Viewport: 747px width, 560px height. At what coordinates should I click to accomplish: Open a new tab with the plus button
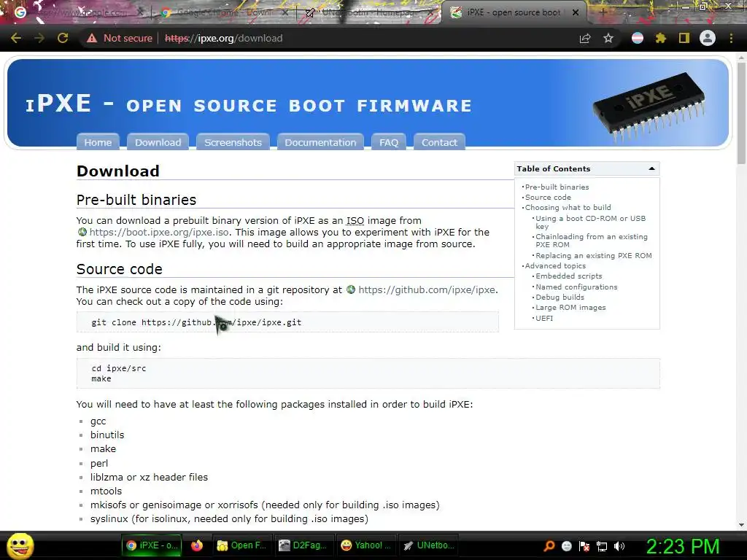pos(603,13)
